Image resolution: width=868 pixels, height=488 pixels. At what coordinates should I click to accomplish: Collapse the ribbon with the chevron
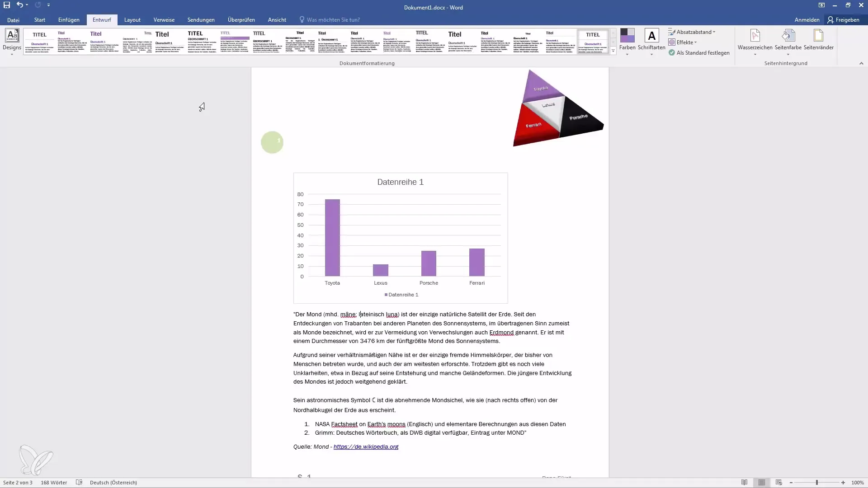(x=861, y=63)
